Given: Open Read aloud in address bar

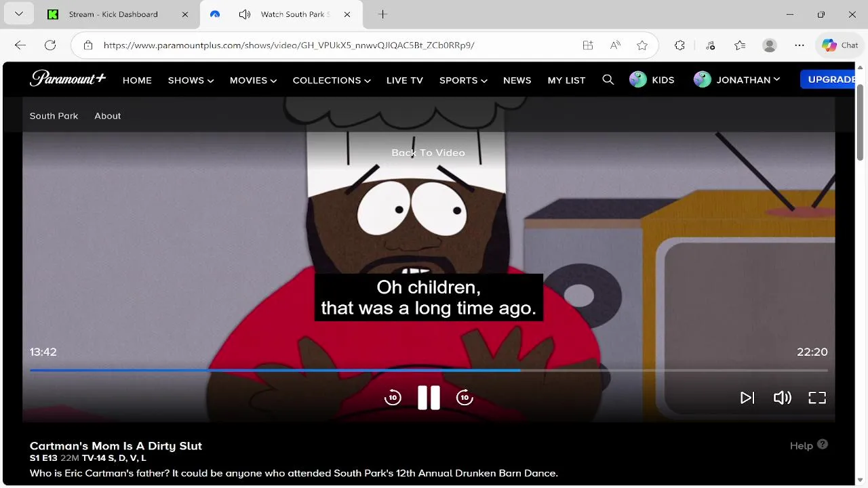Looking at the screenshot, I should click(615, 45).
